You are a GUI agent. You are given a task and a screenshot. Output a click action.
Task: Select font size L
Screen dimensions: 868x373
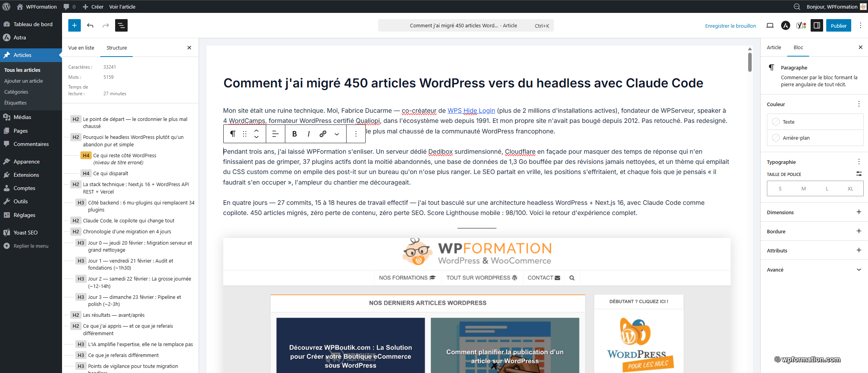pyautogui.click(x=827, y=188)
